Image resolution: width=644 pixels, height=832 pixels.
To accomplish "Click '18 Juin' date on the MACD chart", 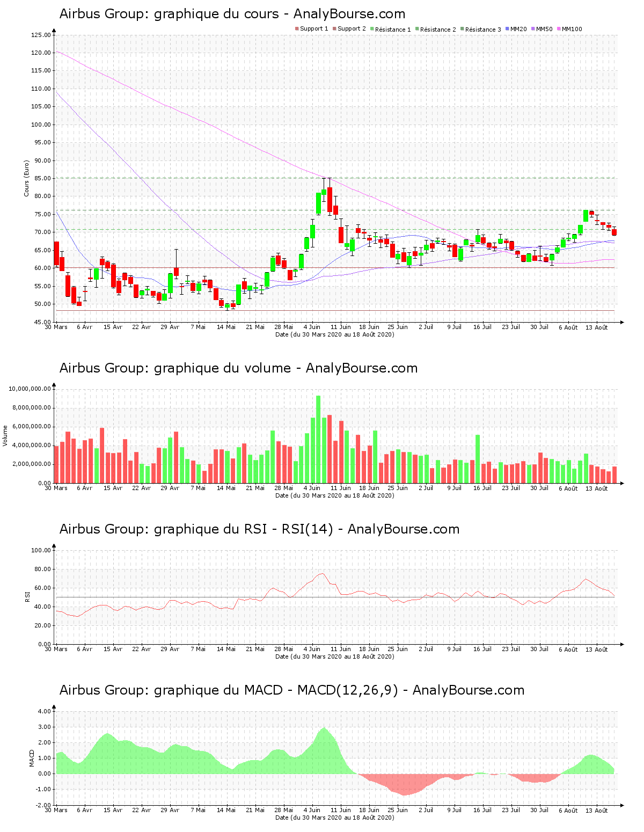I will pos(369,811).
